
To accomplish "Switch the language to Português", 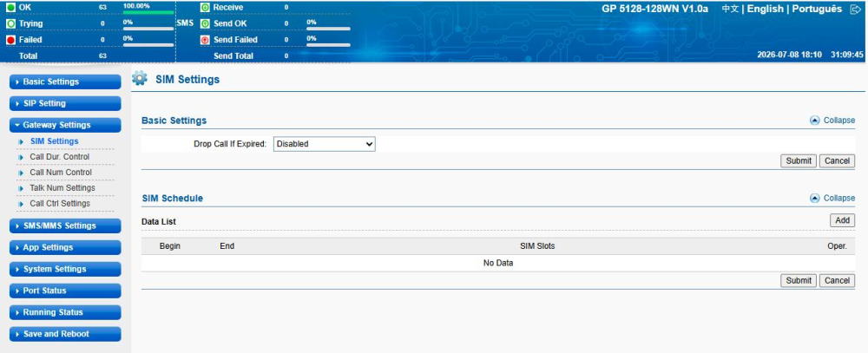I will tap(817, 10).
